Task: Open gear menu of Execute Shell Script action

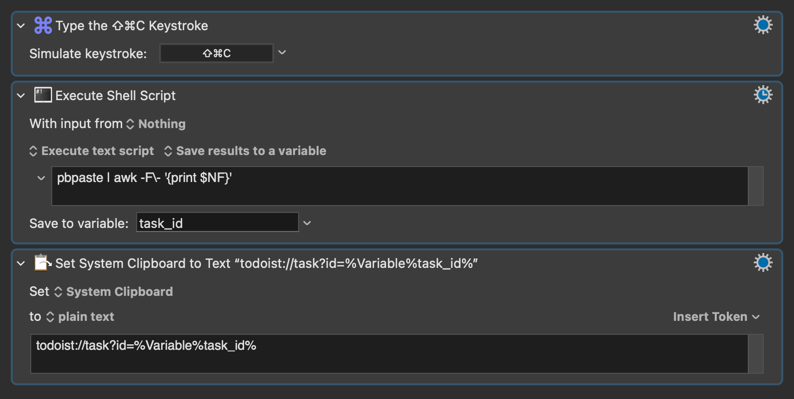Action: click(763, 95)
